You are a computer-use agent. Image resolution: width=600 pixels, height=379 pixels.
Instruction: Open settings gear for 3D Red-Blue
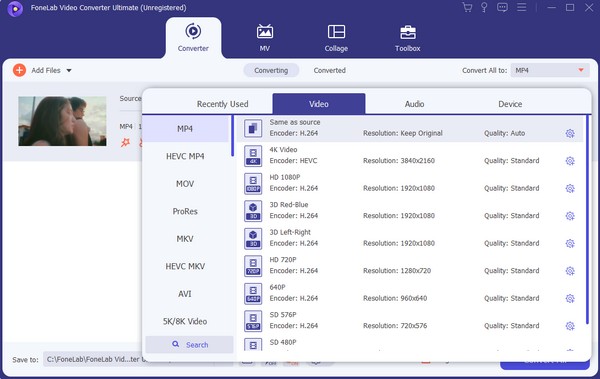pos(570,216)
